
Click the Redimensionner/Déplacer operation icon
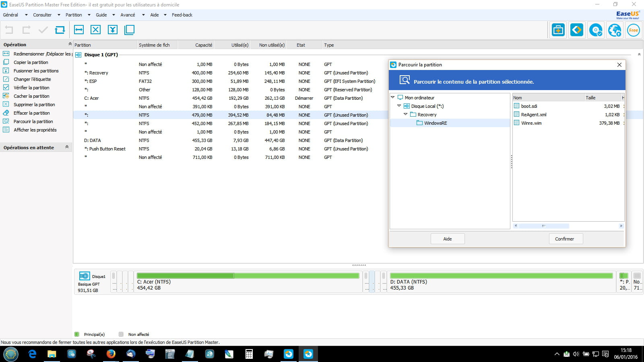(x=6, y=54)
